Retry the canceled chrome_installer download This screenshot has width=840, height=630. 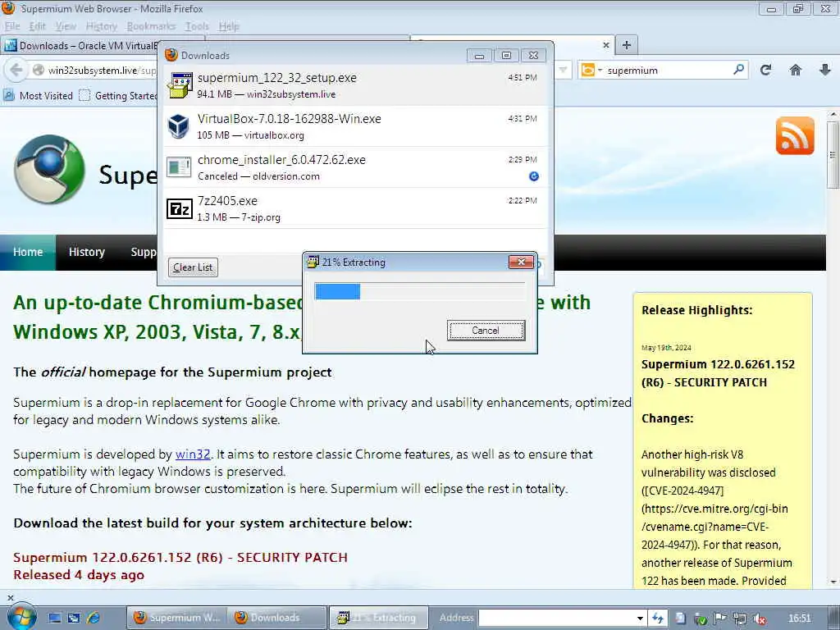533,176
